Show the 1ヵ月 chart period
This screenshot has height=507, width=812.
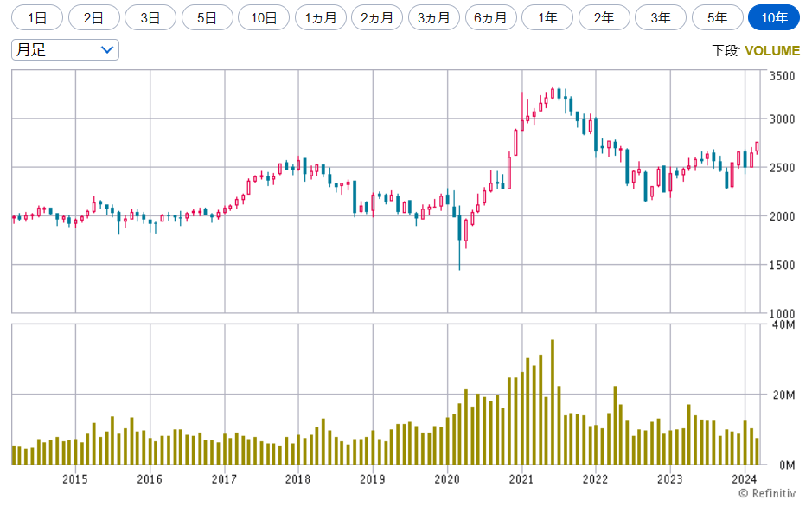click(320, 17)
